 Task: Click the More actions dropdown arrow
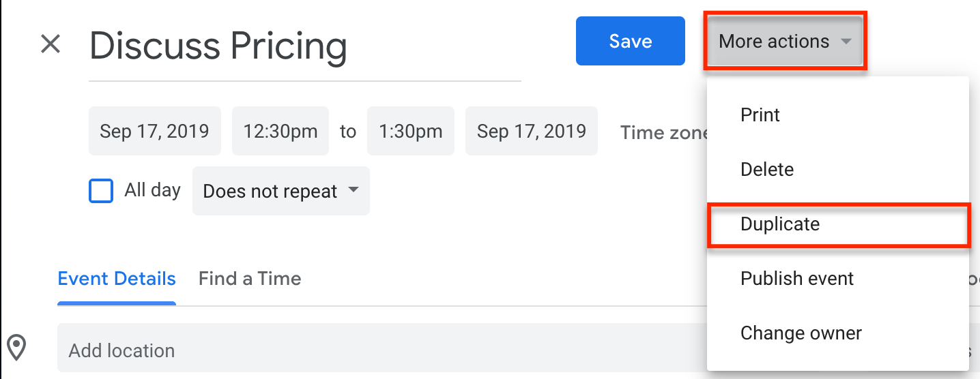point(846,42)
